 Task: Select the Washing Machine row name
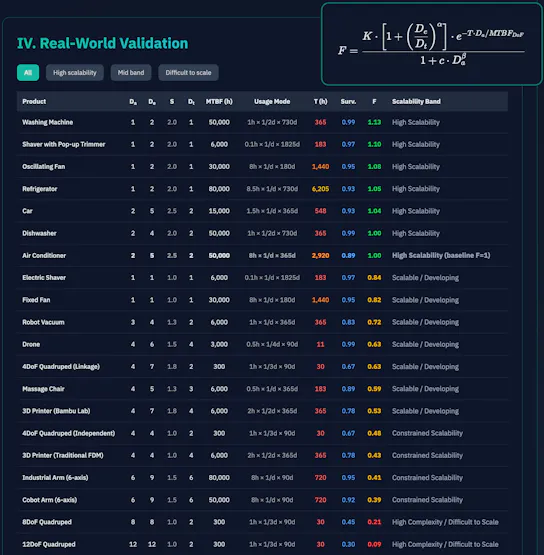point(47,122)
